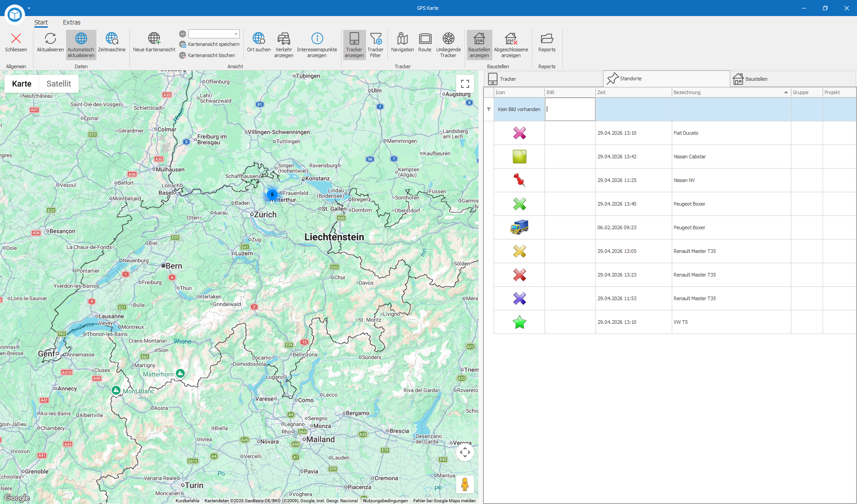Viewport: 857px width, 504px height.
Task: Click the INR column header
Action: pyautogui.click(x=570, y=92)
